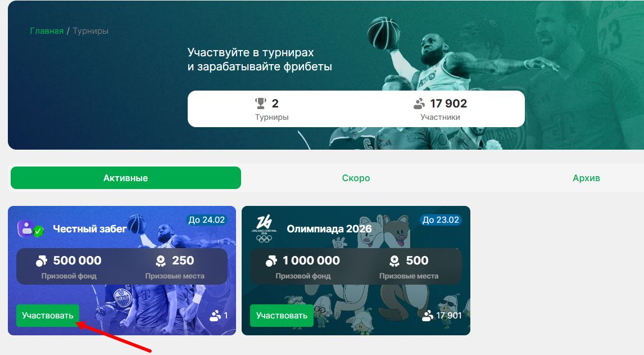
Task: Go to Главная in the breadcrumb
Action: (47, 31)
